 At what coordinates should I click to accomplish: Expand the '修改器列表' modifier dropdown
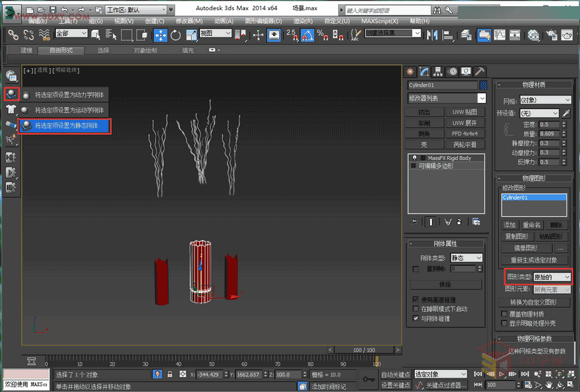pos(446,98)
